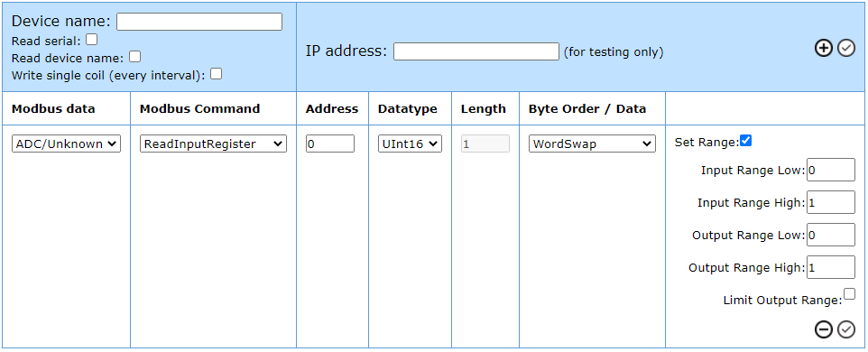
Task: Click the plus icon in the device header
Action: click(x=824, y=49)
